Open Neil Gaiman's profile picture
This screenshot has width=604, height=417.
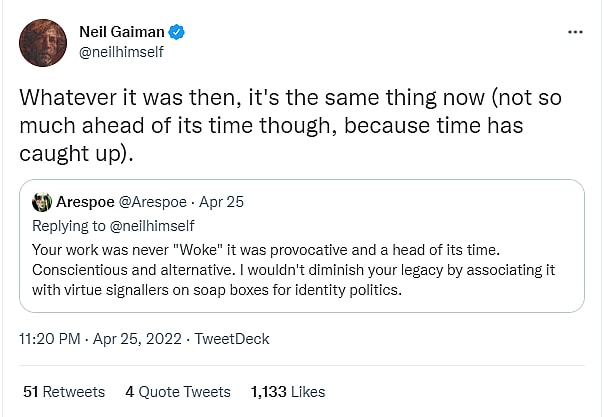(43, 43)
